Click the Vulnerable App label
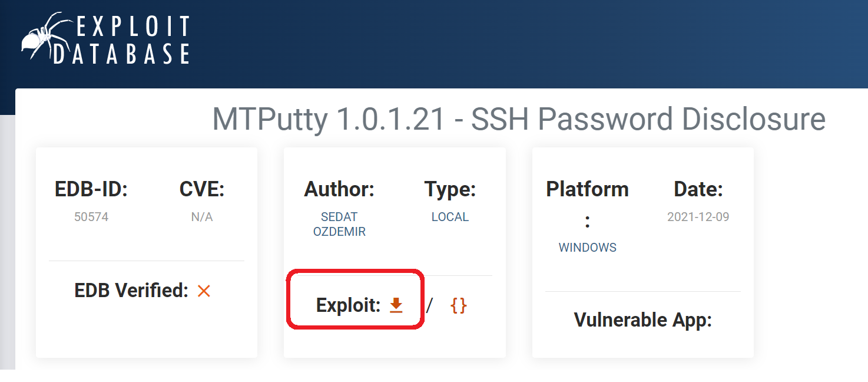 [x=642, y=320]
